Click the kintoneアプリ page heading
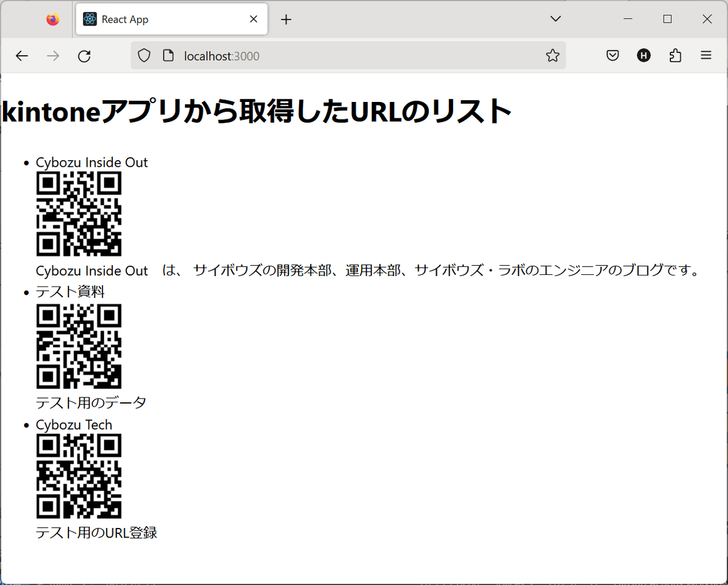The height and width of the screenshot is (585, 728). (255, 110)
